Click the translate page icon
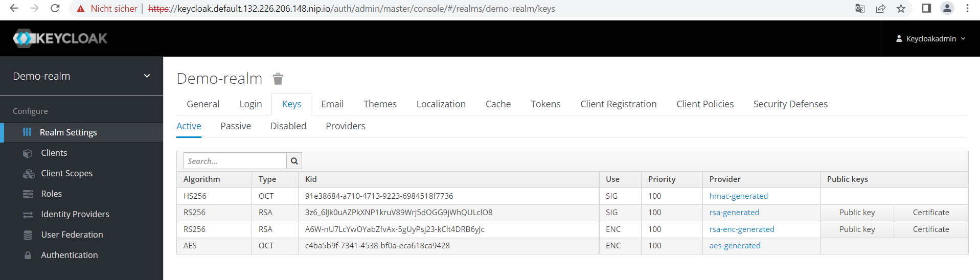 (860, 9)
